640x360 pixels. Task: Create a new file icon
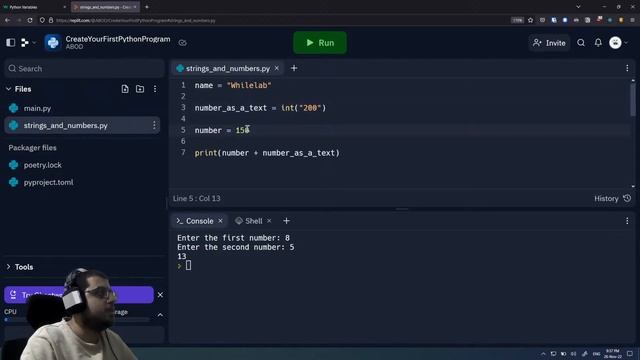125,89
